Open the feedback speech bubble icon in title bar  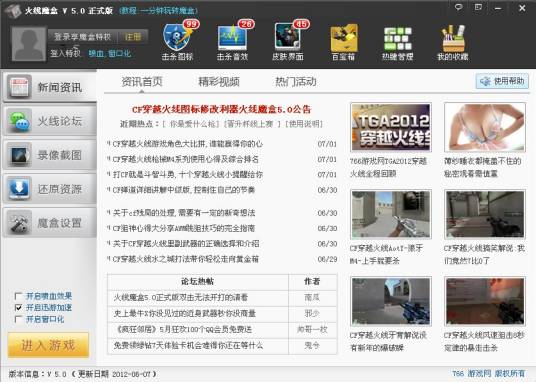point(459,7)
